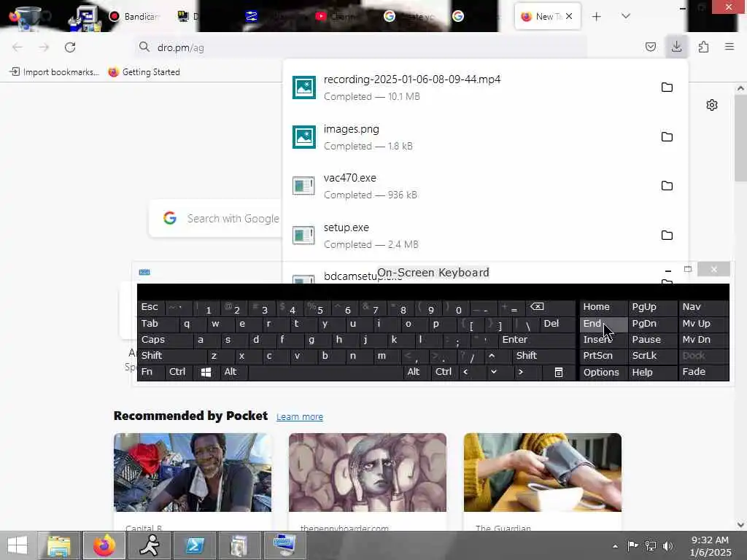Switch to the Bandicam tab

click(x=134, y=16)
